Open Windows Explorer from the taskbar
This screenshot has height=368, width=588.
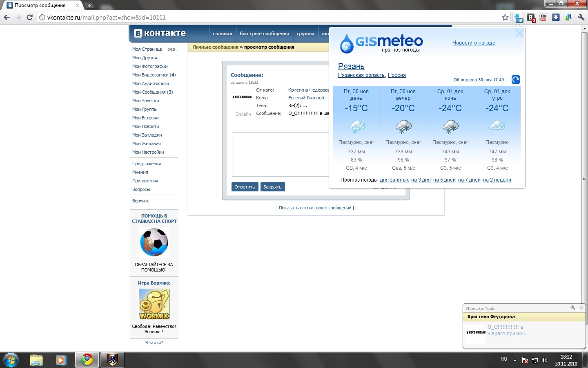click(36, 360)
